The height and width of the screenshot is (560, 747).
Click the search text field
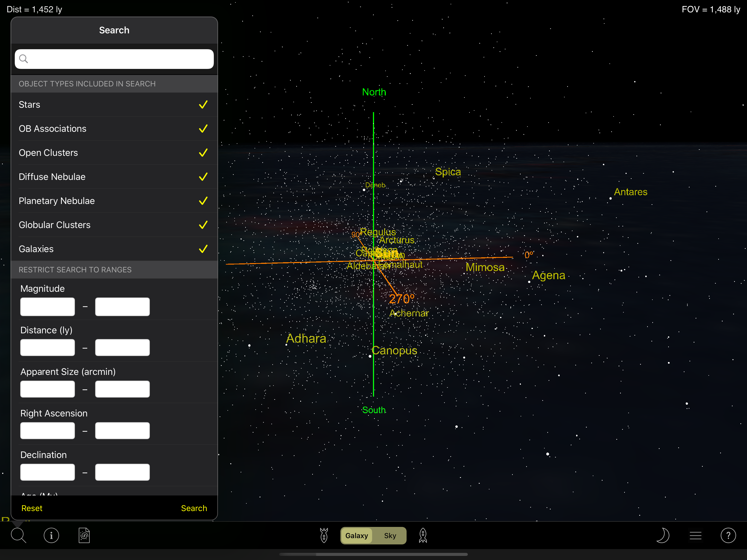pos(114,59)
